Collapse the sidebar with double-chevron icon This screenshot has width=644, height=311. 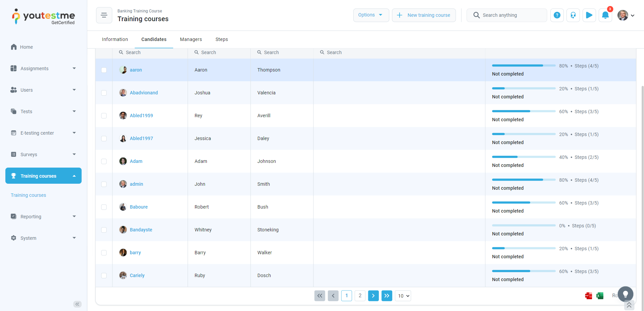[x=77, y=304]
